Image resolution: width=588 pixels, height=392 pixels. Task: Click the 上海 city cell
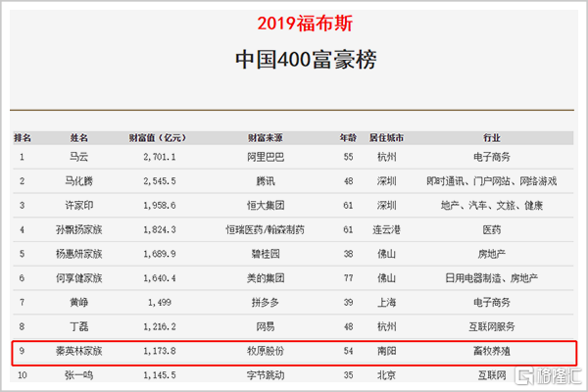[x=387, y=303]
